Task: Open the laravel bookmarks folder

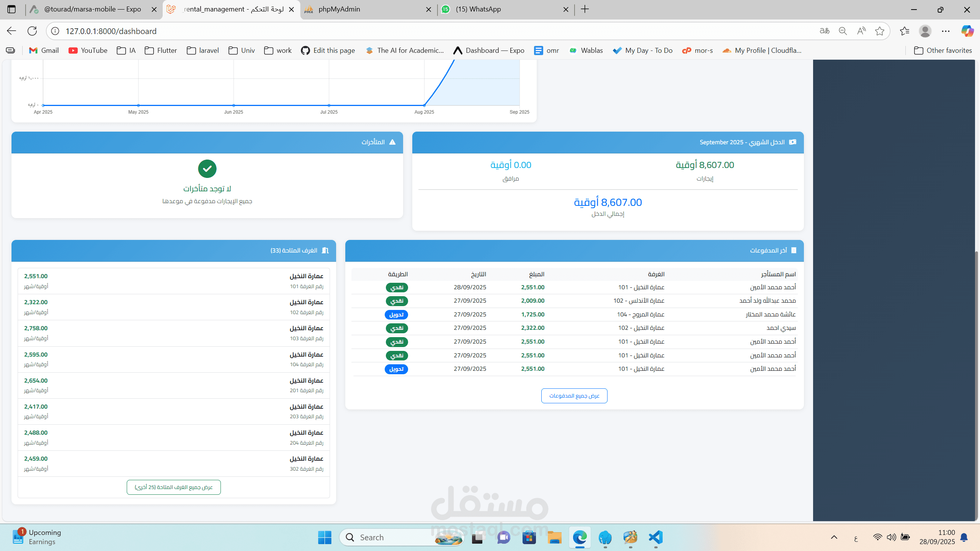Action: pyautogui.click(x=203, y=51)
